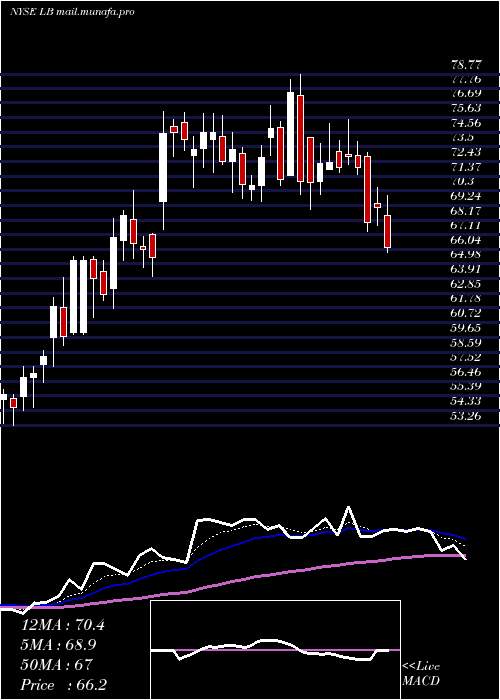
Task: Click the 74.56 price axis label
Action: (x=466, y=123)
